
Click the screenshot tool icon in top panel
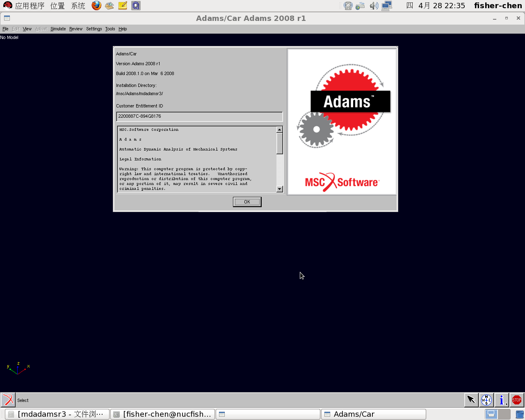136,6
